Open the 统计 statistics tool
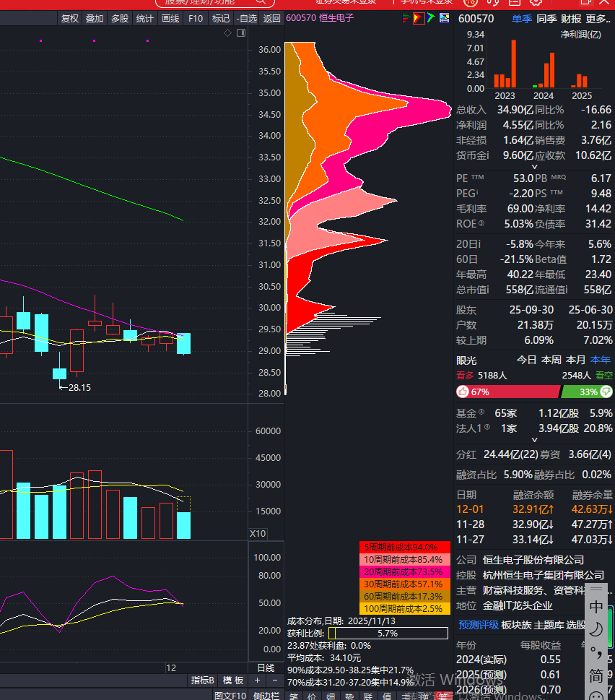 (145, 18)
